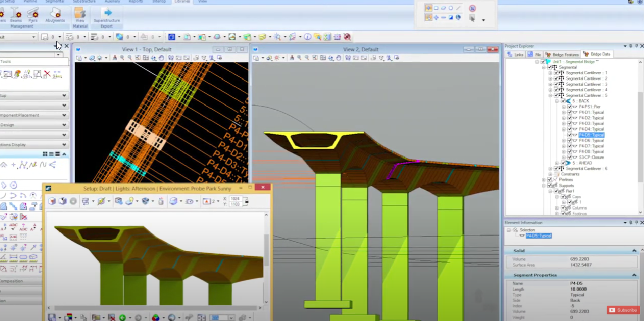Click the YouTube Subscribe button
644x321 pixels.
pos(623,310)
